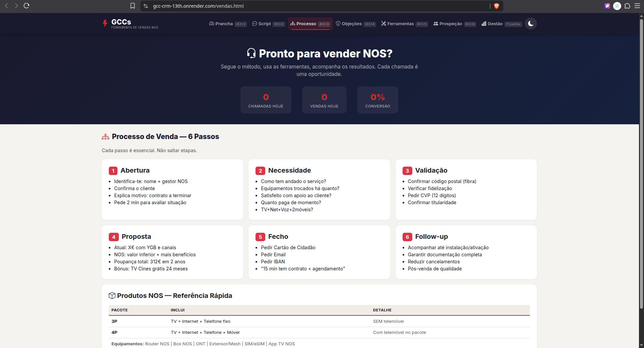
Task: Open the Brave Shields lion icon
Action: coord(496,6)
